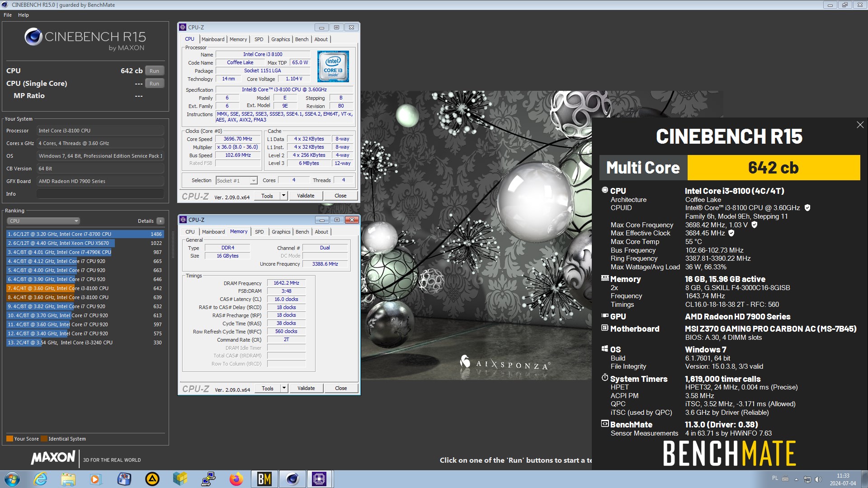Open the PuTTY icon on the taskbar
This screenshot has width=868, height=488.
(208, 479)
